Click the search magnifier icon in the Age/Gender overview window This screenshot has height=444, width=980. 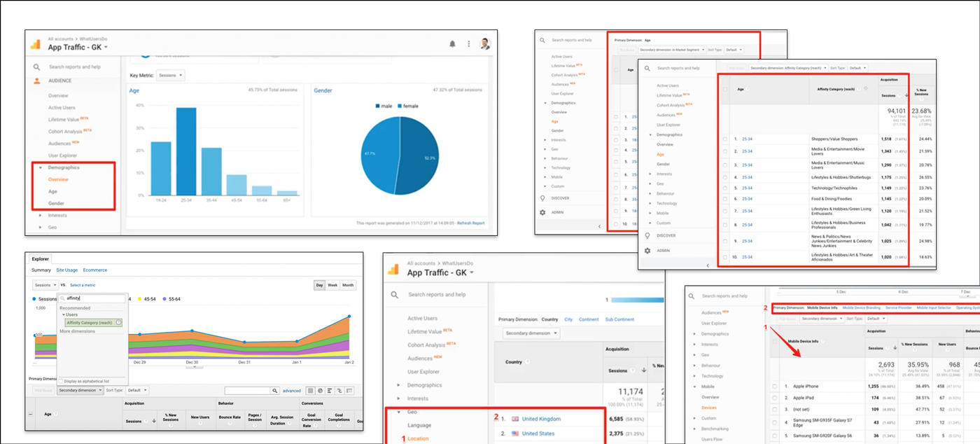pos(36,67)
